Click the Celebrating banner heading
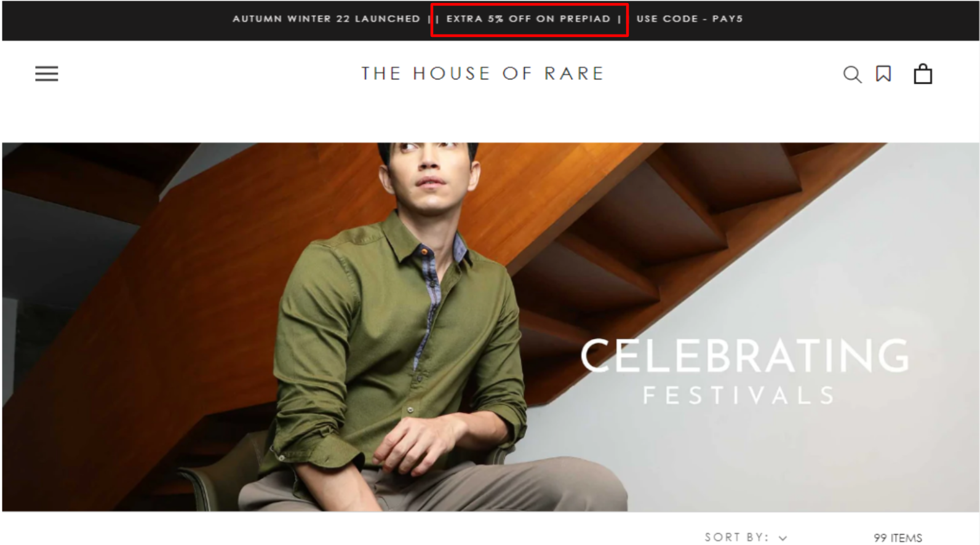This screenshot has height=545, width=980. tap(744, 356)
